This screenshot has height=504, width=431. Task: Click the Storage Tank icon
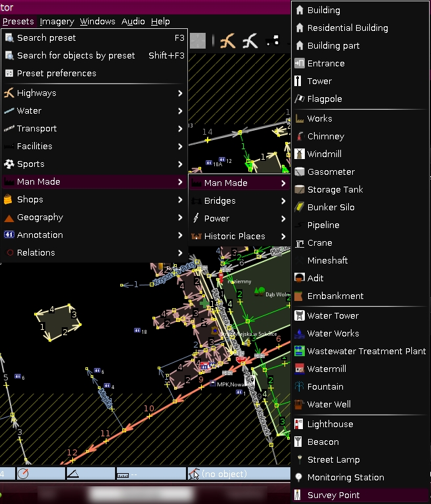[x=300, y=189]
